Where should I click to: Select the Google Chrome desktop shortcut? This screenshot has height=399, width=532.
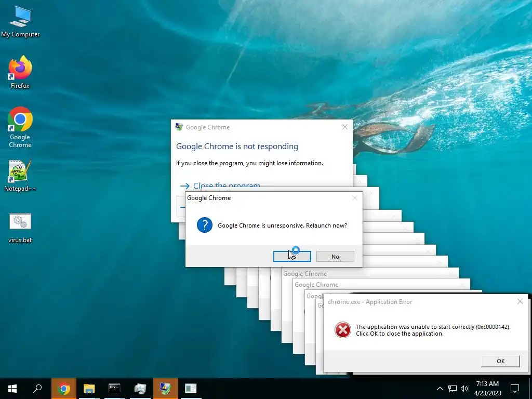[x=20, y=127]
